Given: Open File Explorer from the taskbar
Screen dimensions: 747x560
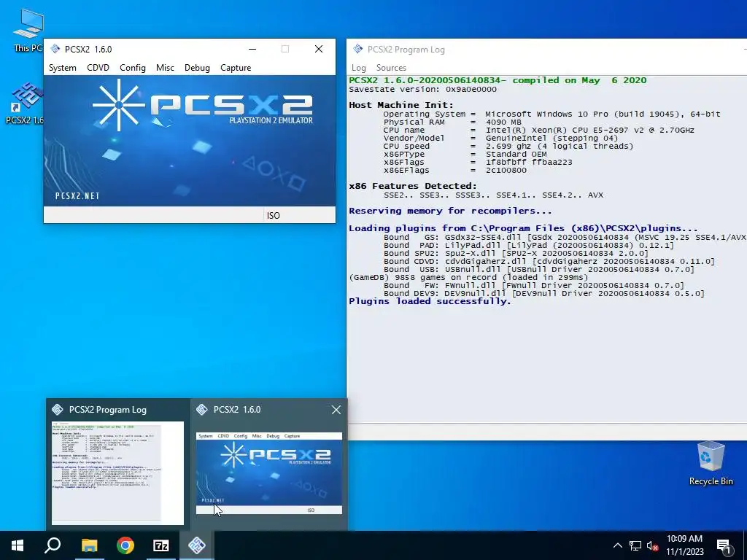Looking at the screenshot, I should point(89,545).
